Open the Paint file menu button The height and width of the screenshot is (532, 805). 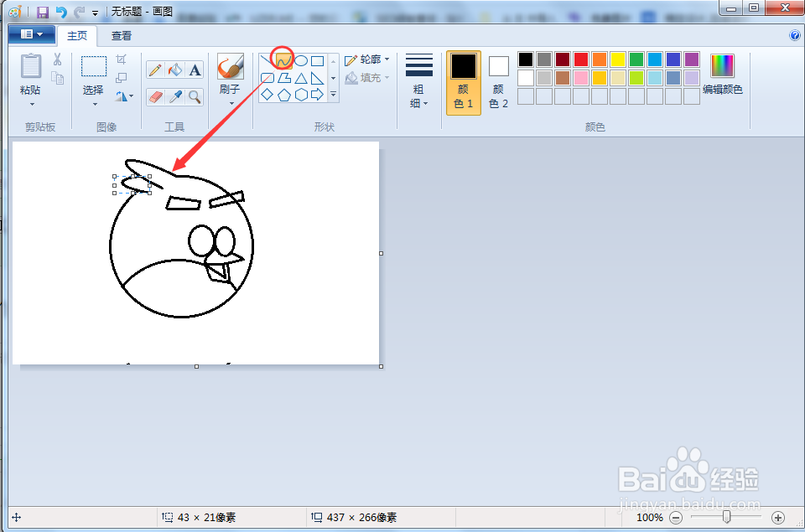tap(32, 34)
